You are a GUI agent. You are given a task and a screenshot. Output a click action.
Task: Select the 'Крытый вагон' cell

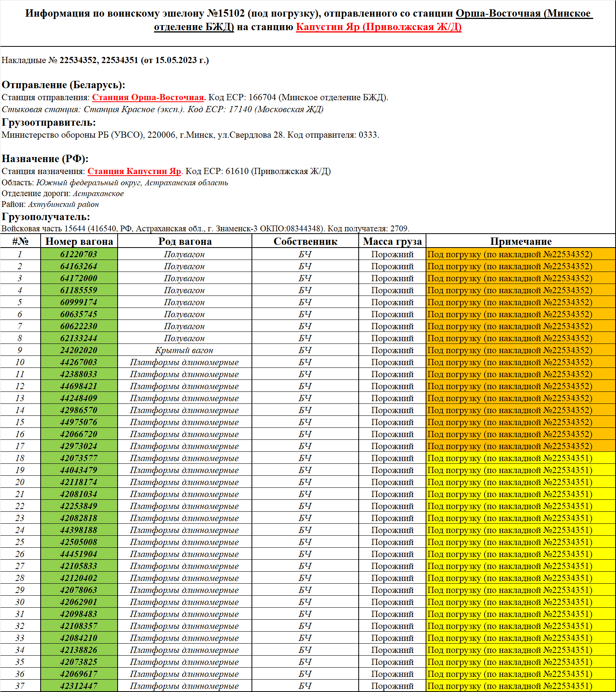184,350
